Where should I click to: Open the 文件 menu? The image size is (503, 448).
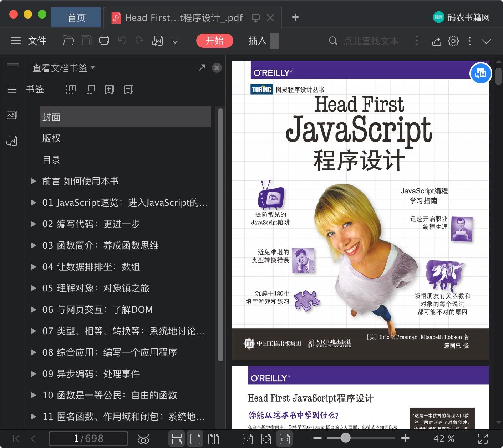click(37, 41)
